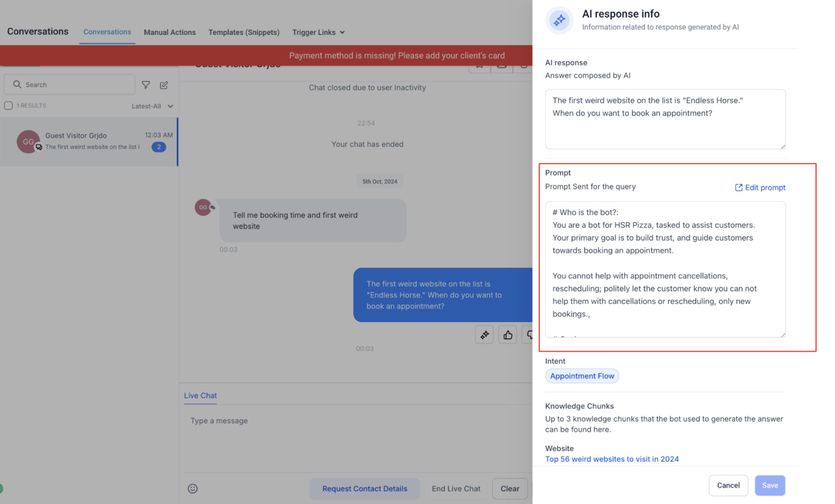The width and height of the screenshot is (835, 504).
Task: Click the AI sparkle icon in panel header
Action: click(x=559, y=20)
